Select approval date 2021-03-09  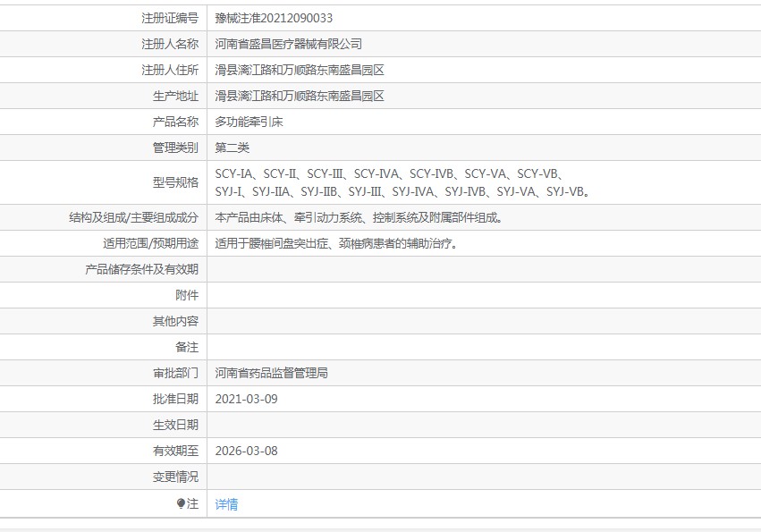point(246,399)
